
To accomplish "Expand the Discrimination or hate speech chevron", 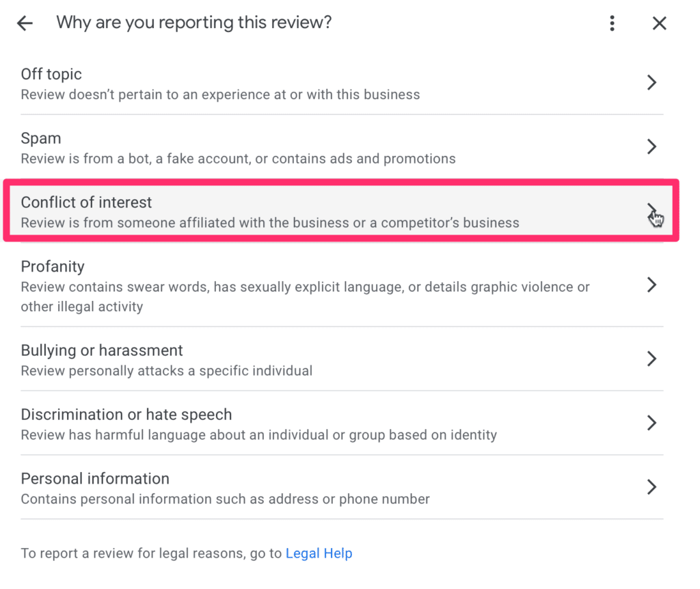I will pos(651,422).
